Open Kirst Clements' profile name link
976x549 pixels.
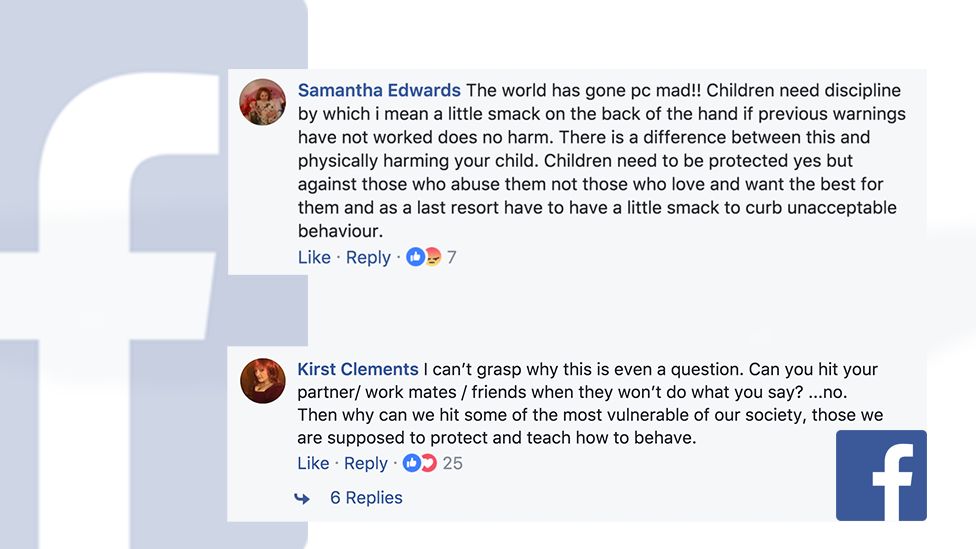[358, 369]
